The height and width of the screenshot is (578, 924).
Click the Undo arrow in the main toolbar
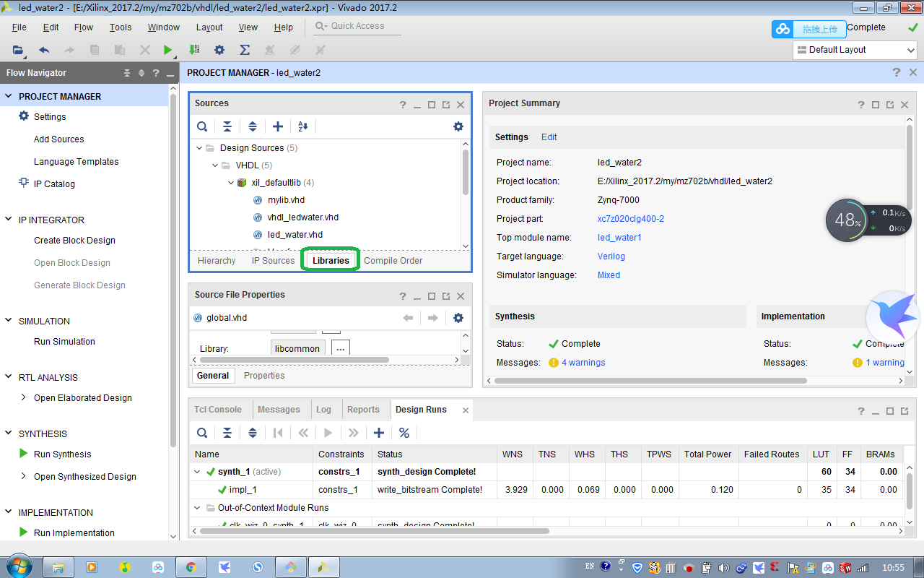(43, 50)
